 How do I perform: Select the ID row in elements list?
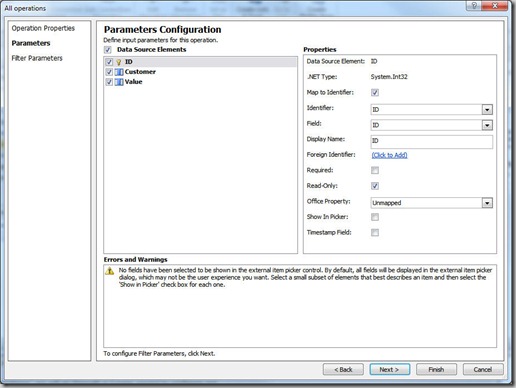(200, 62)
